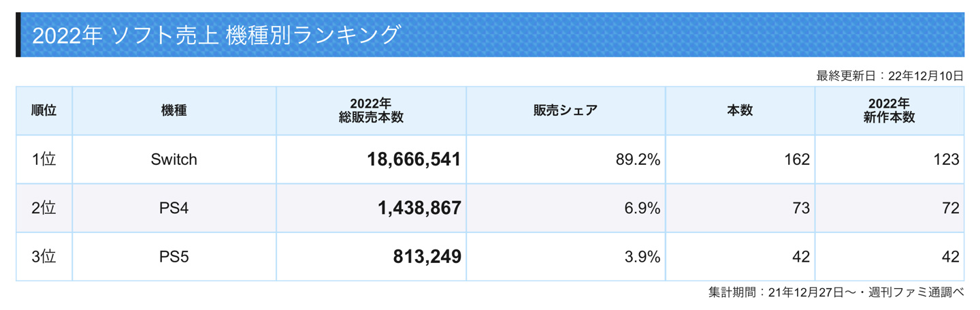This screenshot has width=980, height=310.
Task: Select the Switch platform cell
Action: pos(174,159)
